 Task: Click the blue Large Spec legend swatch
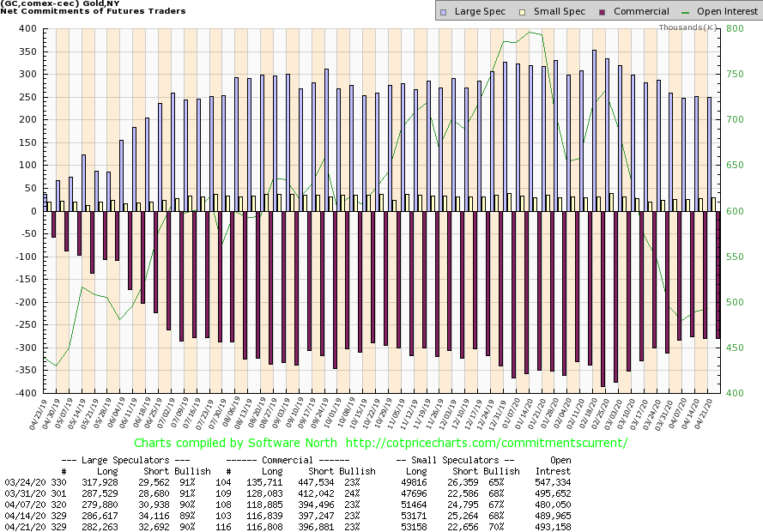(x=442, y=12)
